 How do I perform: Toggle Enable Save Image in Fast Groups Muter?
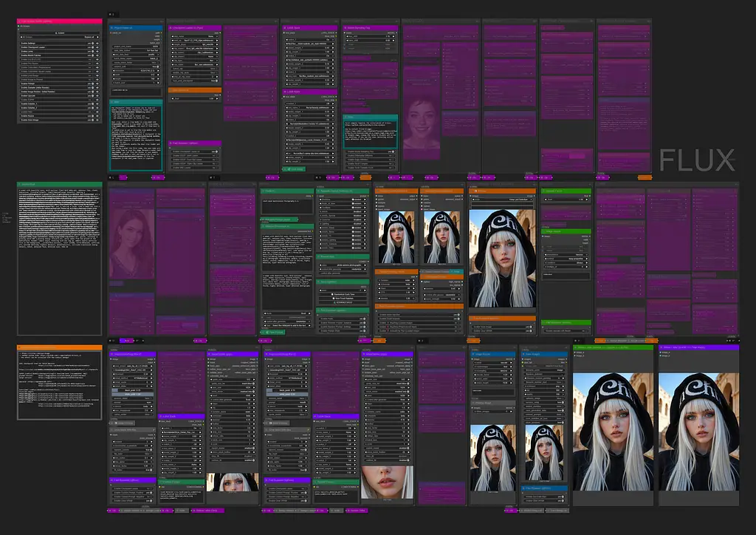tap(92, 120)
